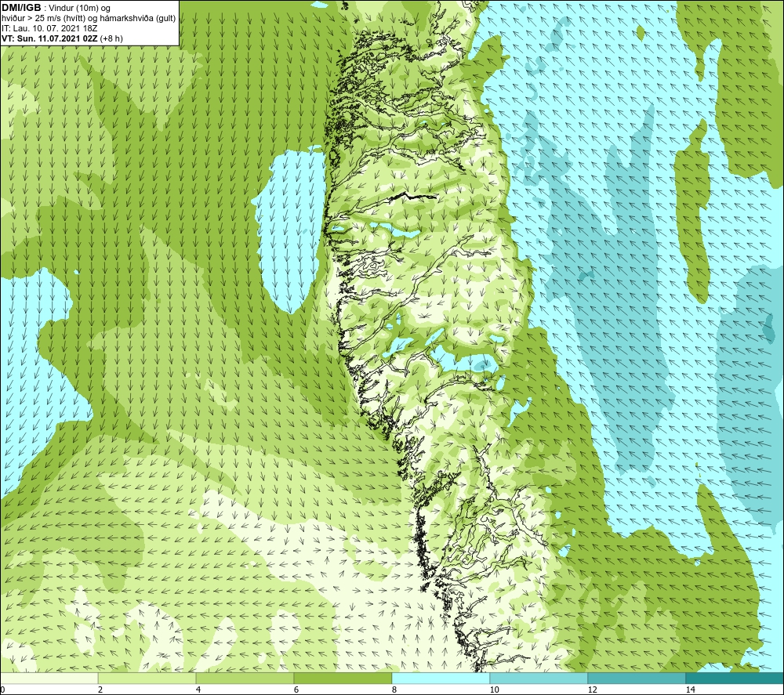The height and width of the screenshot is (695, 784).
Task: Click the 'hviður > 25 m/s (hvítt)' line
Action: coord(89,19)
